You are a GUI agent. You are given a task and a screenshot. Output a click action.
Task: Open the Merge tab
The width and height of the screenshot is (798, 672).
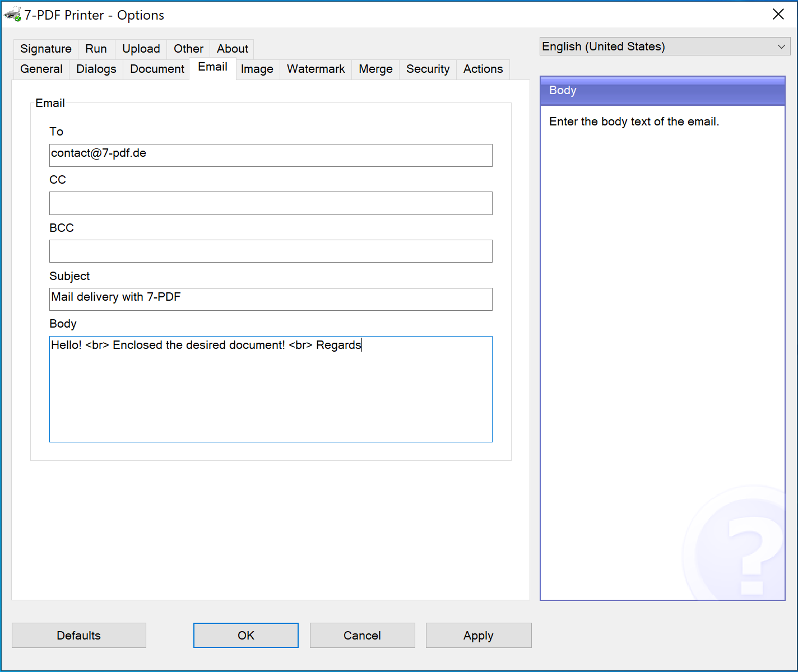point(375,69)
